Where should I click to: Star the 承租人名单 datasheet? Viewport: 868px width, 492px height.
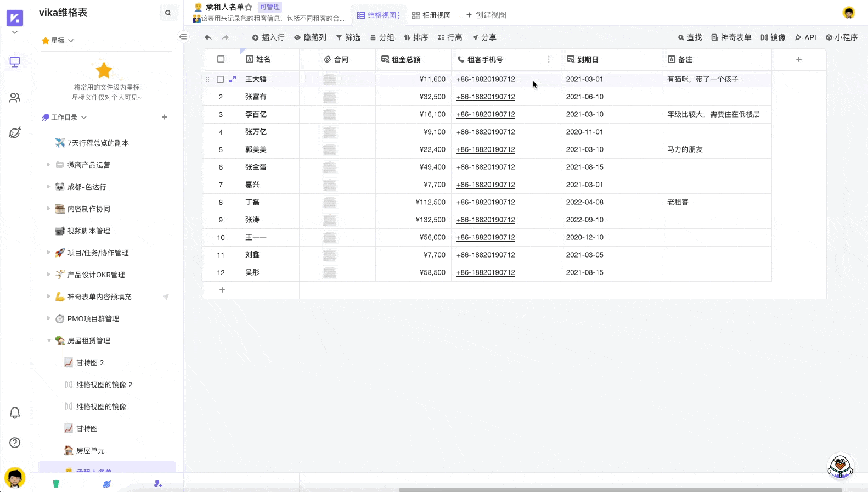click(x=249, y=7)
